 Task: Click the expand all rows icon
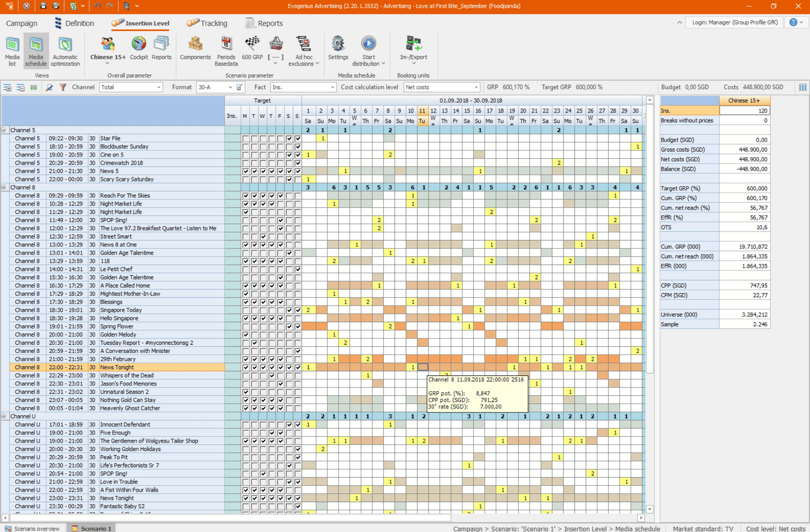(7, 87)
